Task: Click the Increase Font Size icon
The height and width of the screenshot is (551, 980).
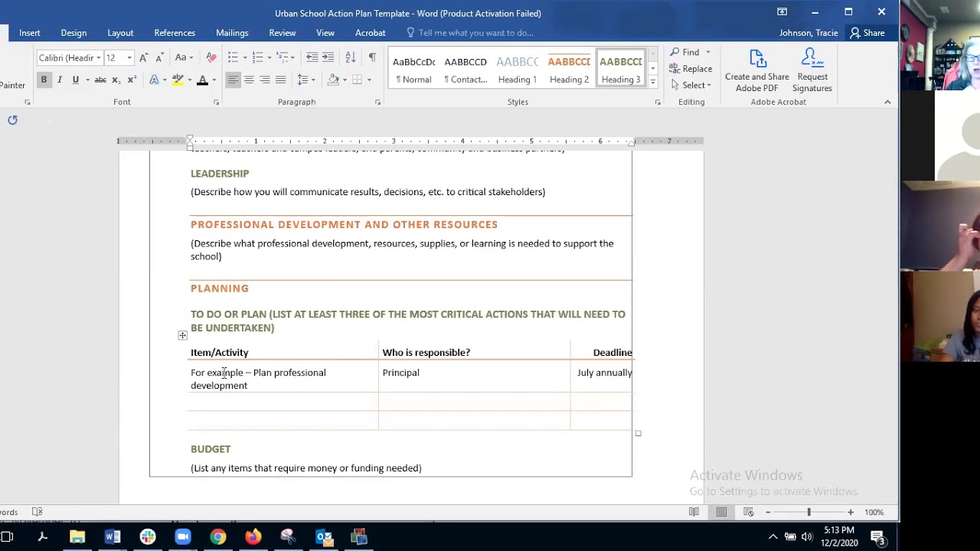Action: point(144,57)
